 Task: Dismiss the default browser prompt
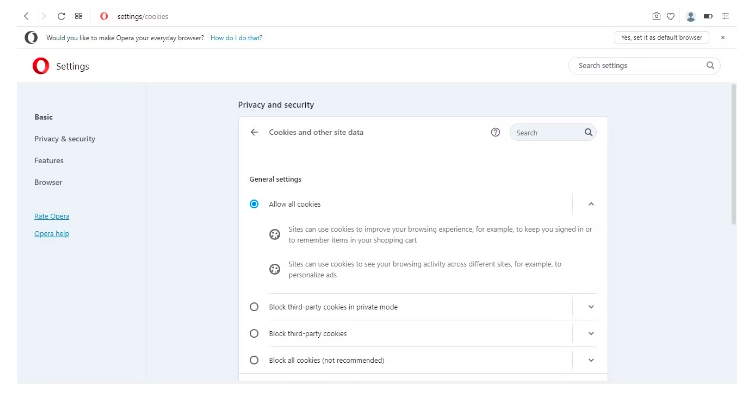[x=723, y=37]
